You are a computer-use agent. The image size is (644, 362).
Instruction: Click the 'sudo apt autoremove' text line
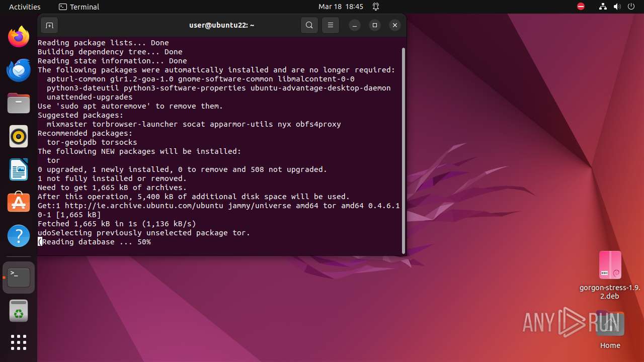130,106
